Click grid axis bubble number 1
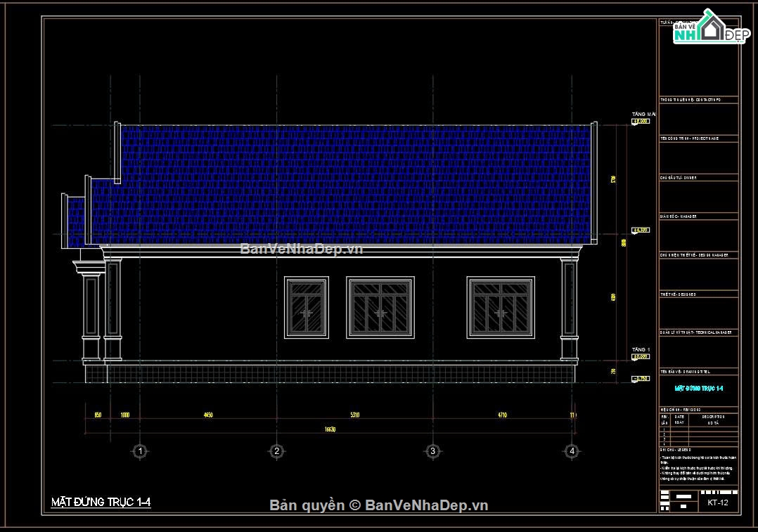Image resolution: width=758 pixels, height=532 pixels. [141, 450]
